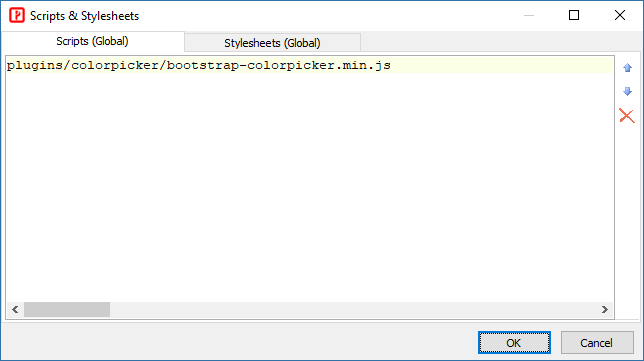Click the right arrow of the horizontal scrollbar

(605, 309)
